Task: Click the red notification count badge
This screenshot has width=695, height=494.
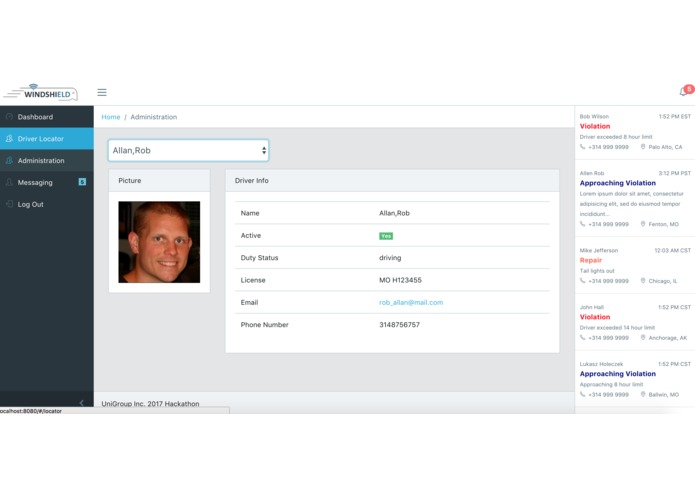Action: pyautogui.click(x=689, y=89)
